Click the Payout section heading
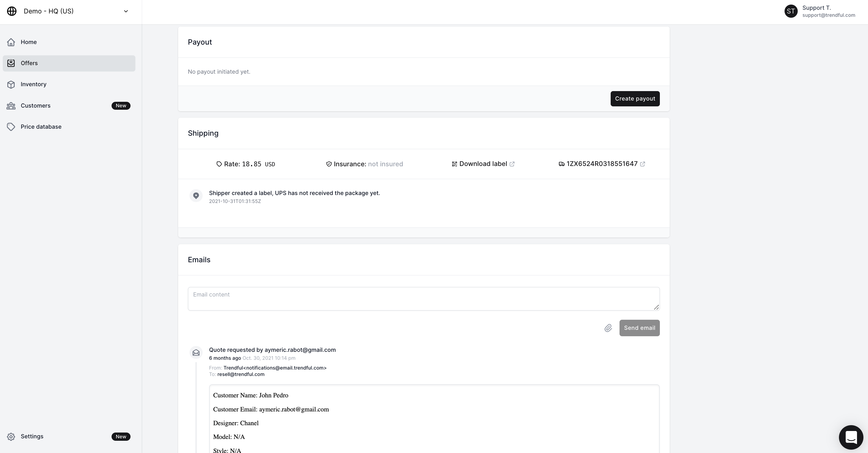 coord(200,42)
